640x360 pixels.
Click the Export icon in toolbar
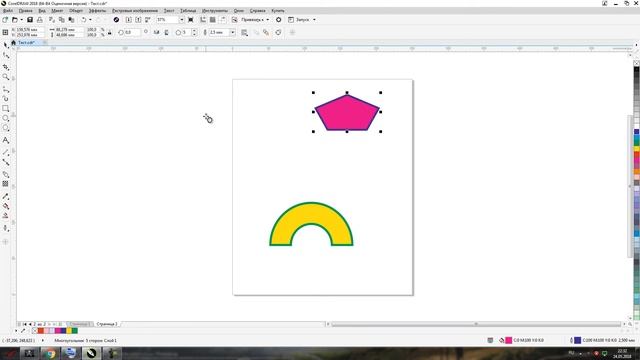(138, 20)
